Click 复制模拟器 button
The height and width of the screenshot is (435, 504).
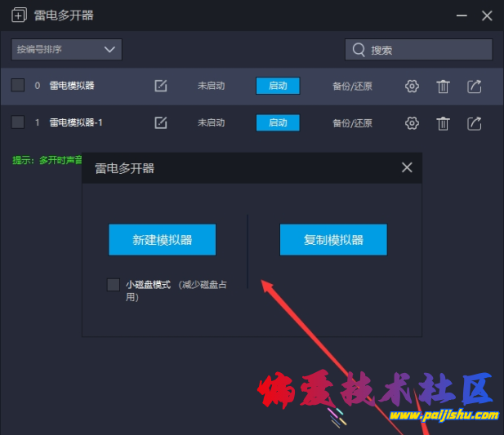click(333, 240)
